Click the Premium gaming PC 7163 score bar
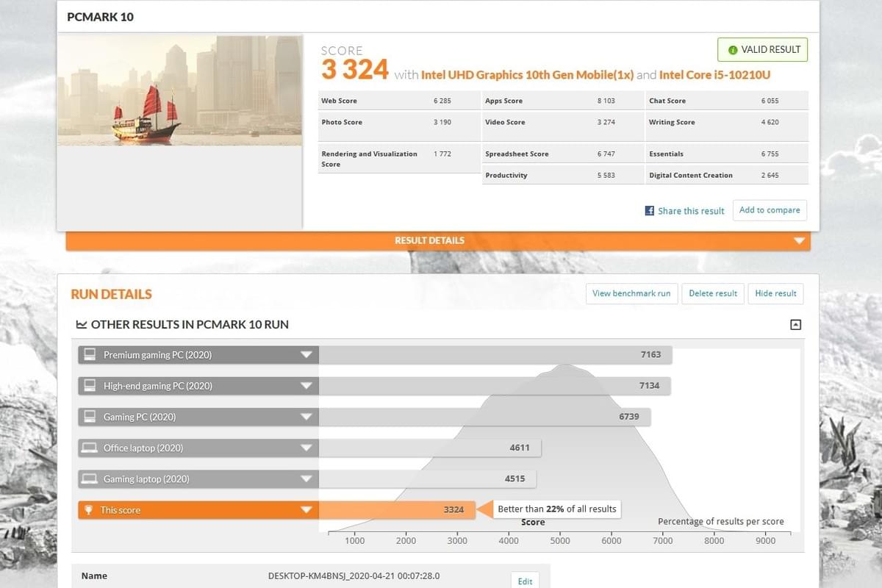 pos(495,354)
